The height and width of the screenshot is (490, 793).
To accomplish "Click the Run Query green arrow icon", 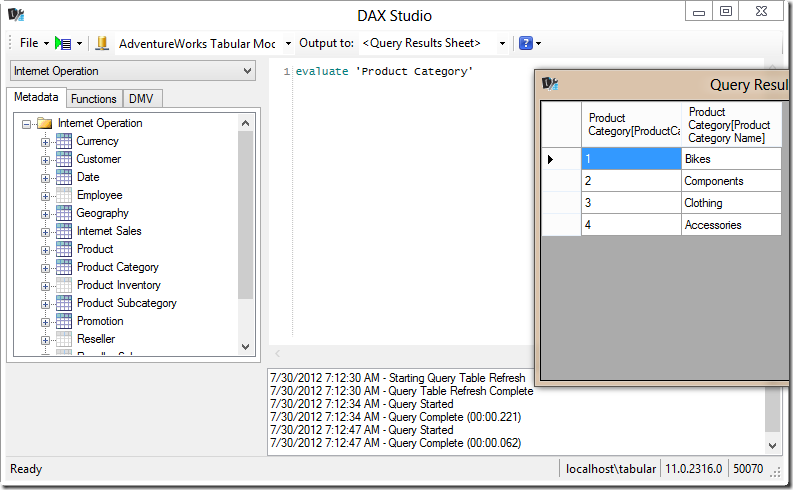I will [63, 43].
